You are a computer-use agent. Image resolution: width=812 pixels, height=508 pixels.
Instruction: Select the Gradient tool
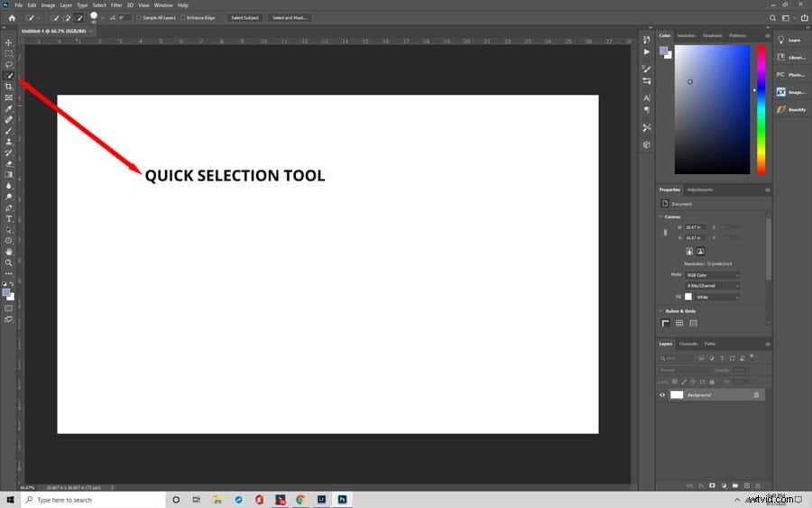[9, 174]
